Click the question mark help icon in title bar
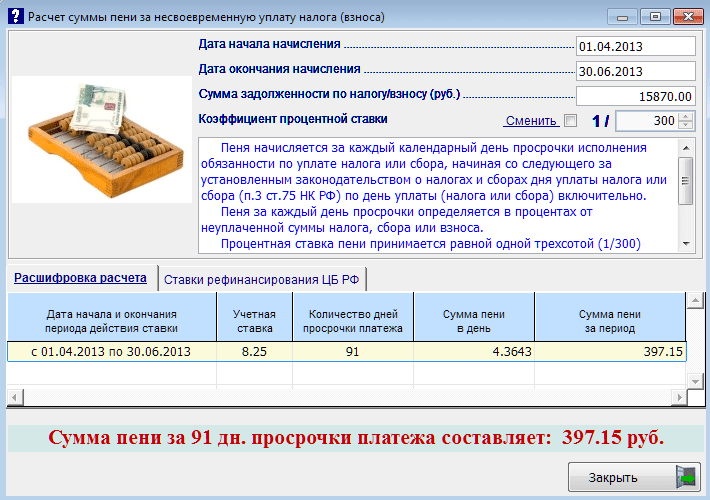The width and height of the screenshot is (710, 500). click(x=15, y=16)
